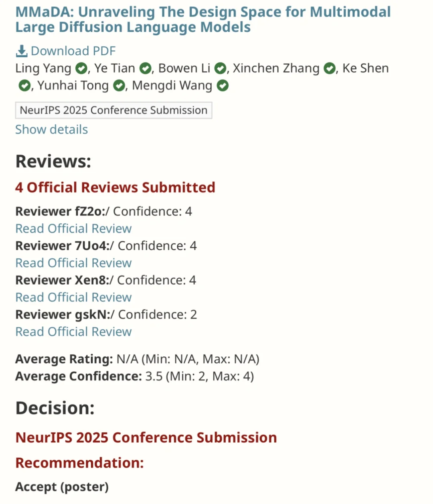The image size is (433, 504).
Task: Click verified checkmark next to Ling Yang
Action: coord(81,69)
